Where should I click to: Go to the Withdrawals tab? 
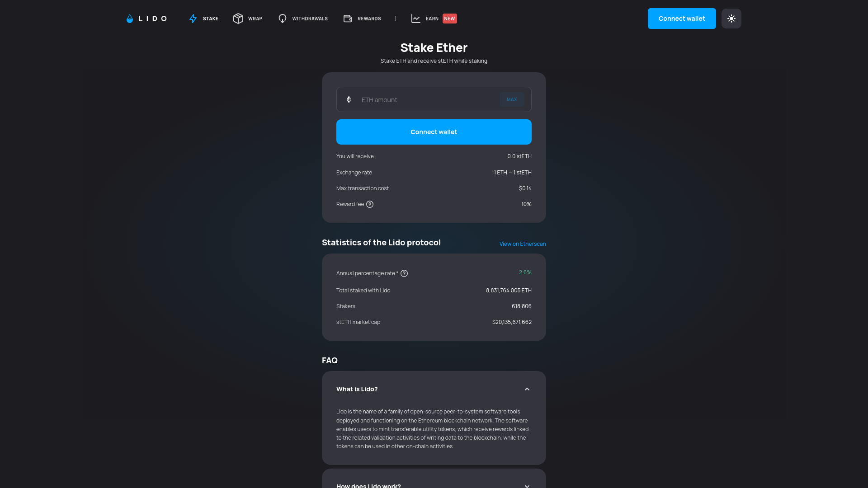click(x=303, y=19)
